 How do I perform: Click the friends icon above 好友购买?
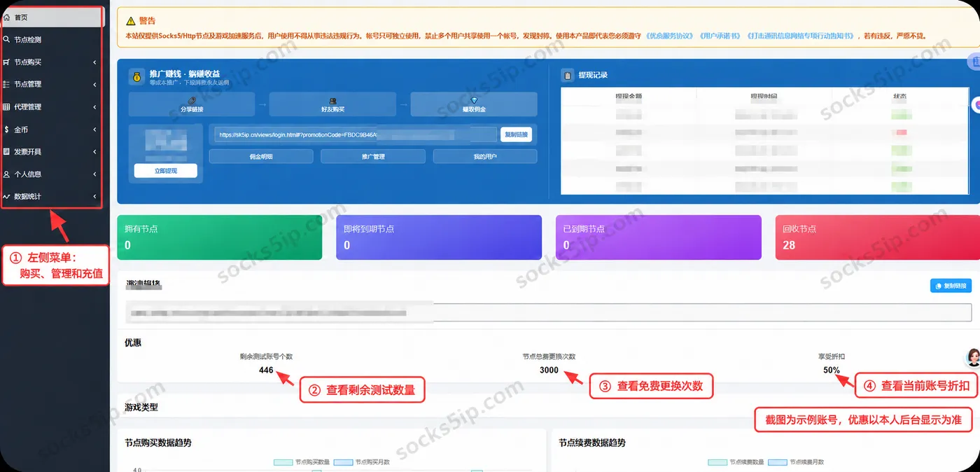(333, 101)
